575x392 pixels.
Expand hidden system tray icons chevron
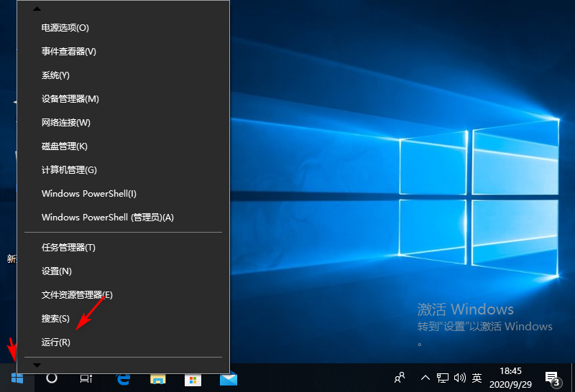(425, 378)
